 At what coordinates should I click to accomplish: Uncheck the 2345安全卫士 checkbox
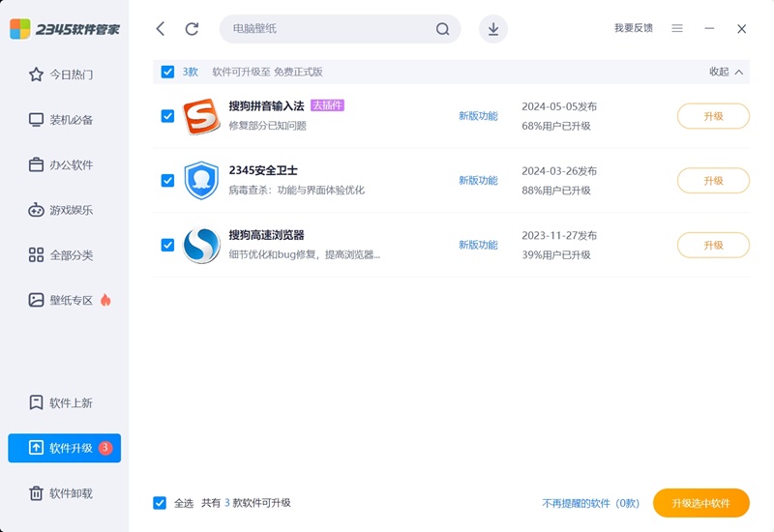[167, 181]
